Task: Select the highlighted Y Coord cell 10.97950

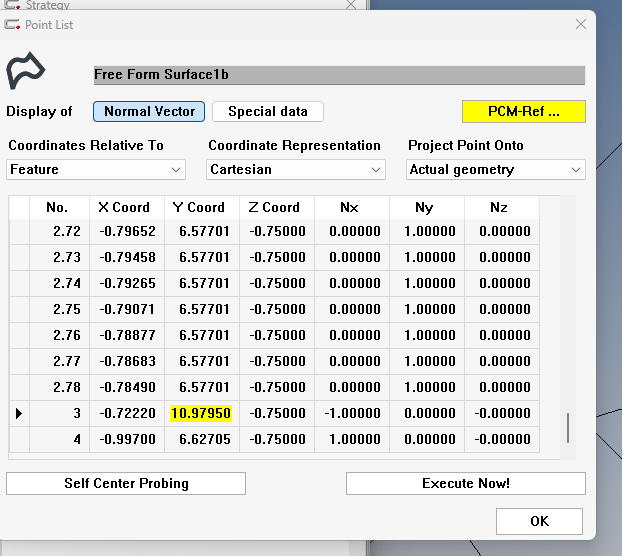Action: [201, 413]
